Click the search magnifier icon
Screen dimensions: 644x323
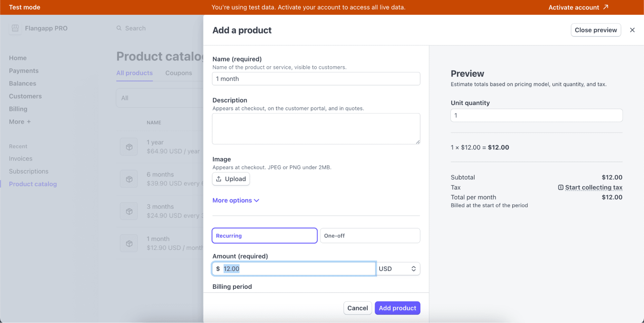119,28
